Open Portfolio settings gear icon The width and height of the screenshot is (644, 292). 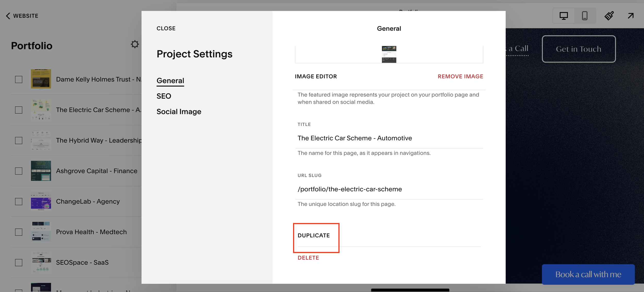click(135, 44)
